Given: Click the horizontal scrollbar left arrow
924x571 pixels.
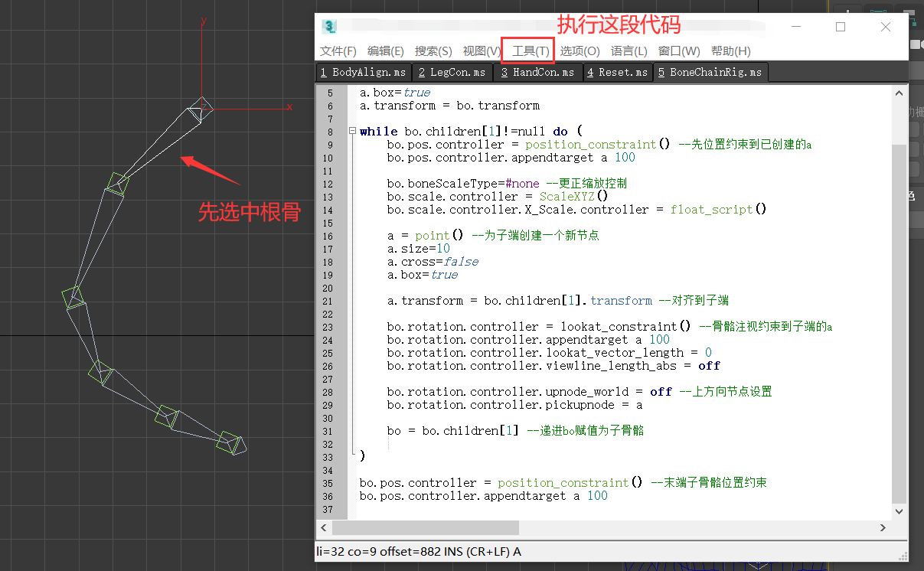Looking at the screenshot, I should coord(324,528).
